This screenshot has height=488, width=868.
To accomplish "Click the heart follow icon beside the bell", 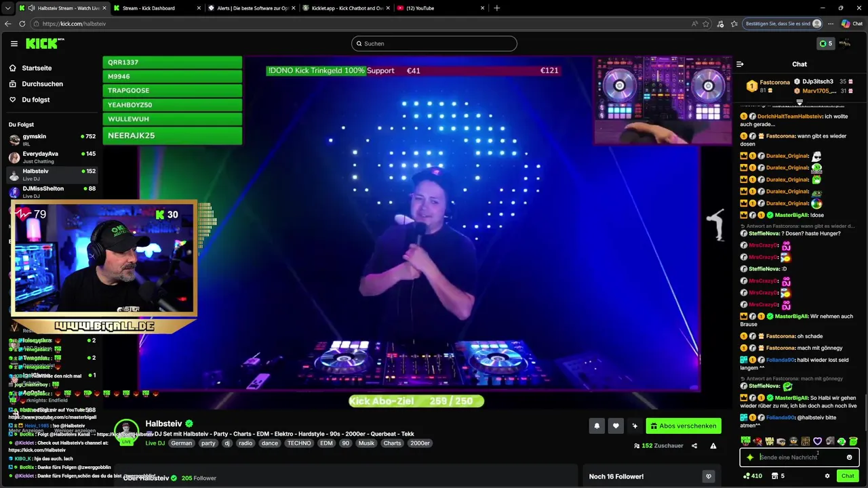I will (x=616, y=426).
